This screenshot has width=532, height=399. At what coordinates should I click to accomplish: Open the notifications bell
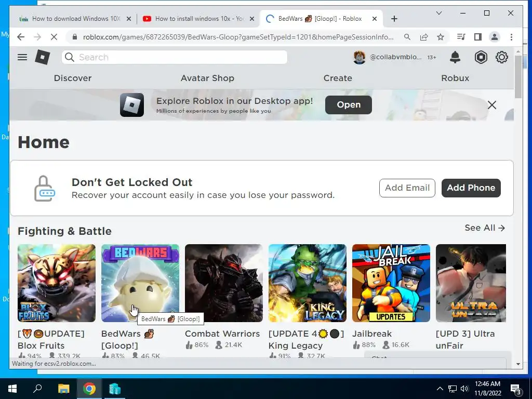455,57
